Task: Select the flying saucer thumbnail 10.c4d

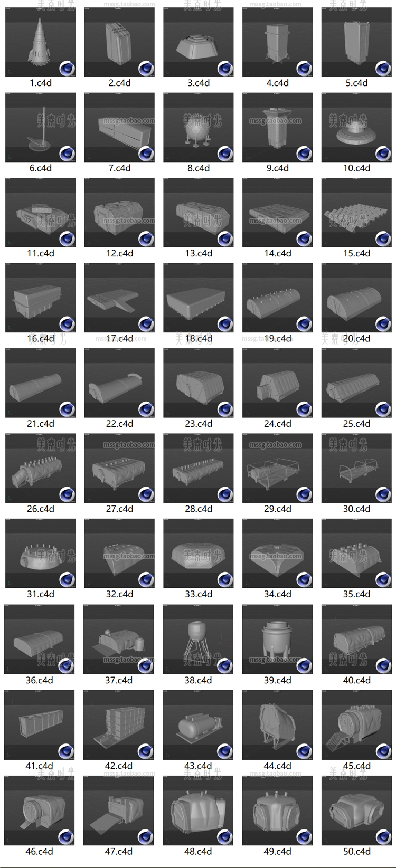Action: [356, 127]
